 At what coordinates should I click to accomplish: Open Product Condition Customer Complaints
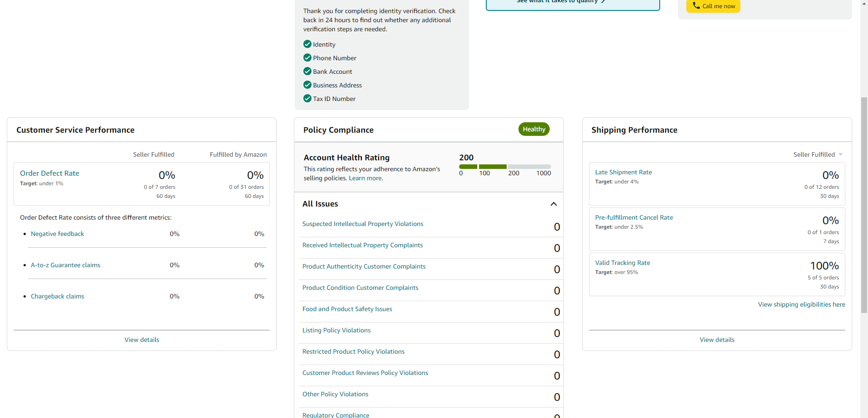[x=360, y=288]
